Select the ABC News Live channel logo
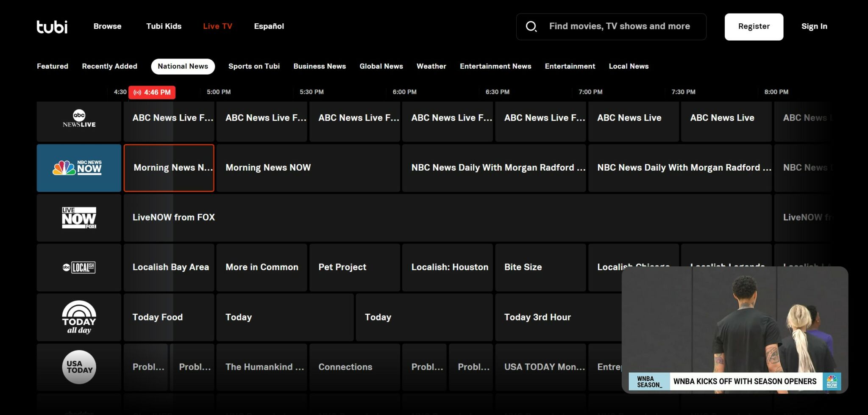This screenshot has width=868, height=415. (78, 121)
